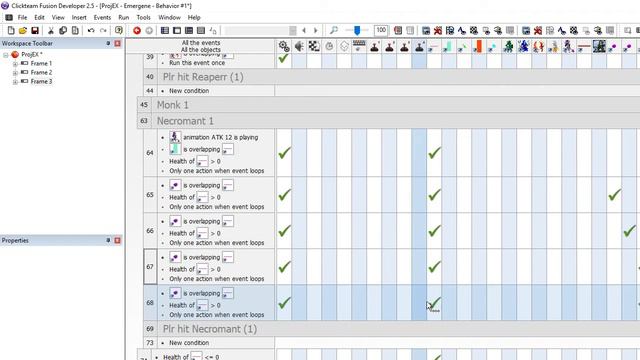This screenshot has height=360, width=640.
Task: Go to next frame arrow
Action: 316,31
